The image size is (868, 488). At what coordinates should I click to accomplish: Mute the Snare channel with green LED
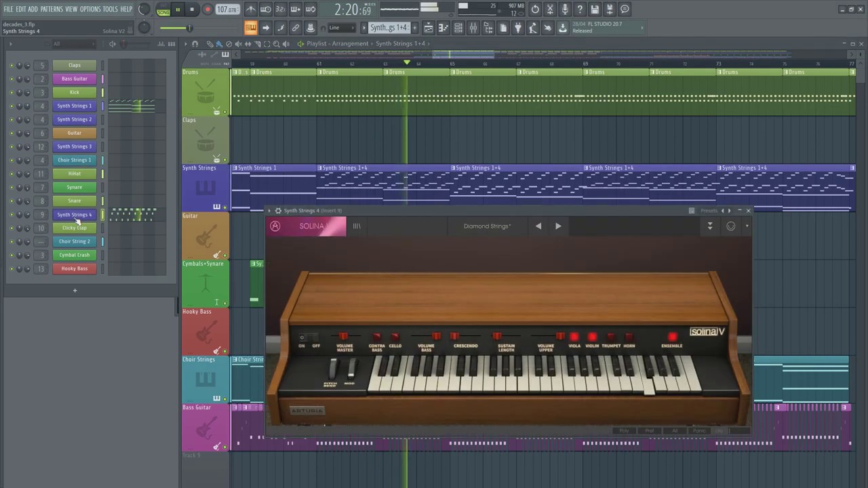(x=11, y=201)
